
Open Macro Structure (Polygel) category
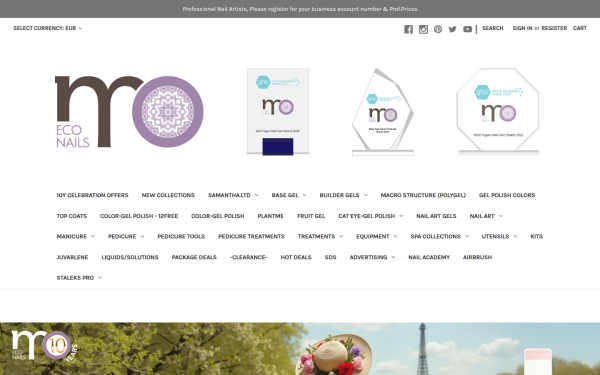(x=423, y=195)
